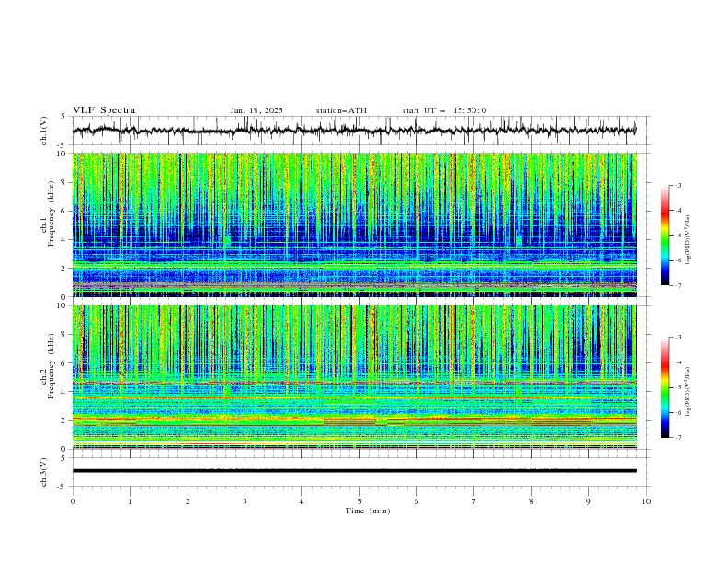Click the 'start UT = 15:50:0' label
The image size is (728, 563).
444,110
